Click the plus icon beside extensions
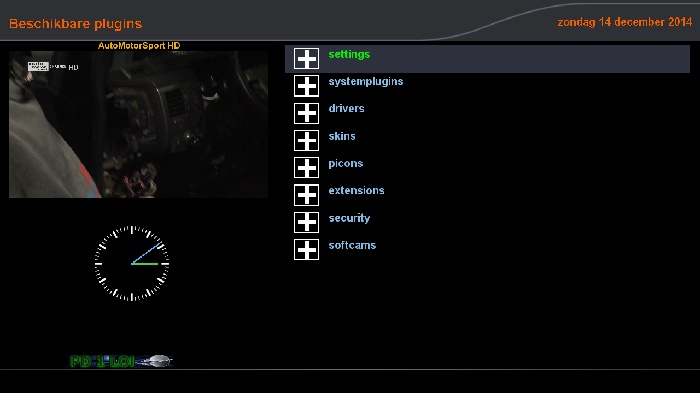This screenshot has width=700, height=393. click(306, 195)
